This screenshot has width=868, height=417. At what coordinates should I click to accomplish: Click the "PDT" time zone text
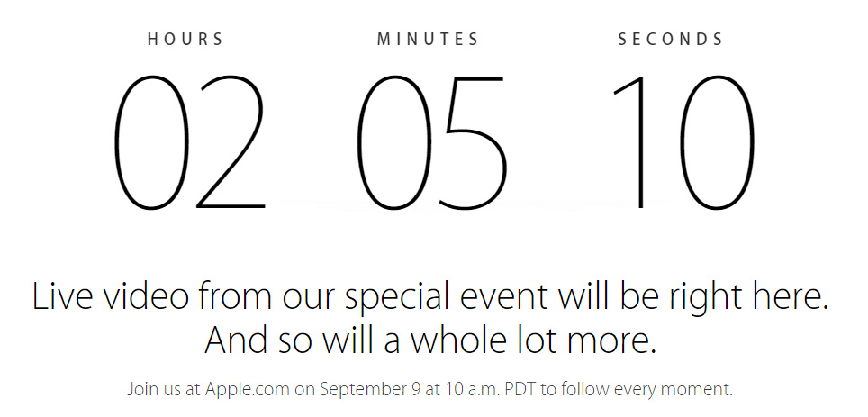point(520,389)
